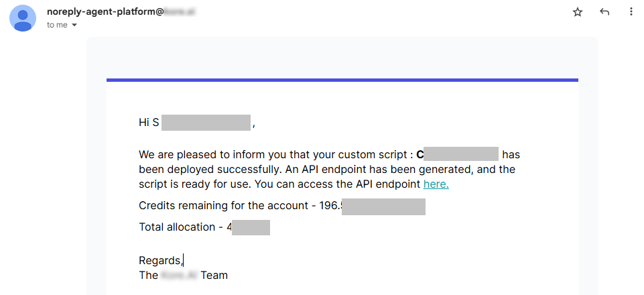The width and height of the screenshot is (644, 295).
Task: Click the "Total allocation" text
Action: point(177,227)
